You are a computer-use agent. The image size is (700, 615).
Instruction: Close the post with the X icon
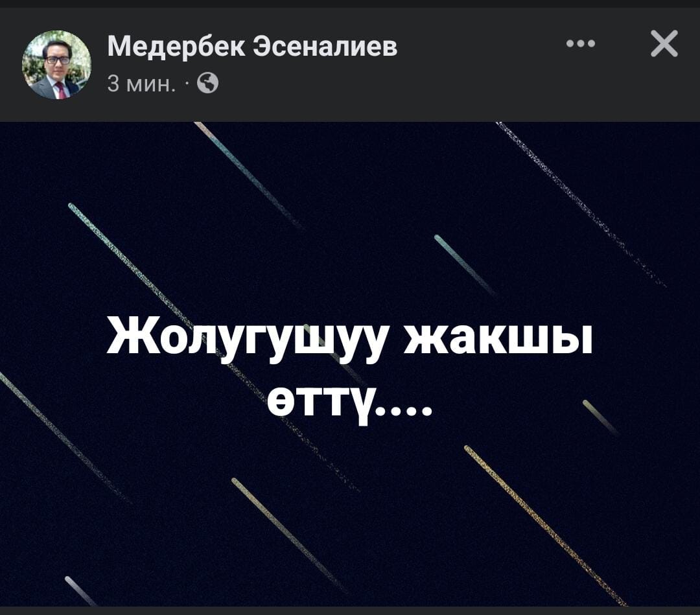[664, 43]
